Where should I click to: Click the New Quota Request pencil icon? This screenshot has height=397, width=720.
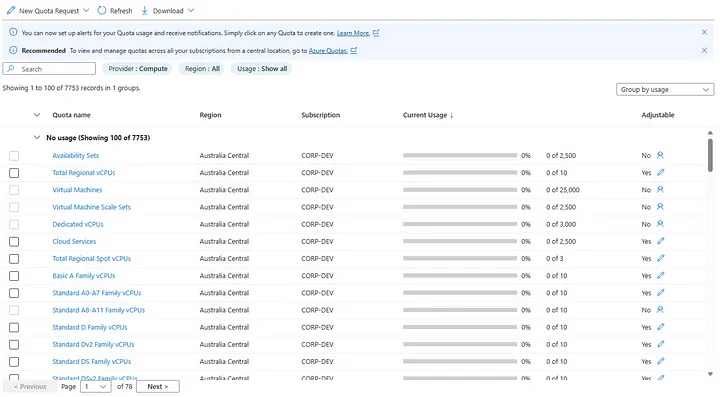pyautogui.click(x=11, y=10)
